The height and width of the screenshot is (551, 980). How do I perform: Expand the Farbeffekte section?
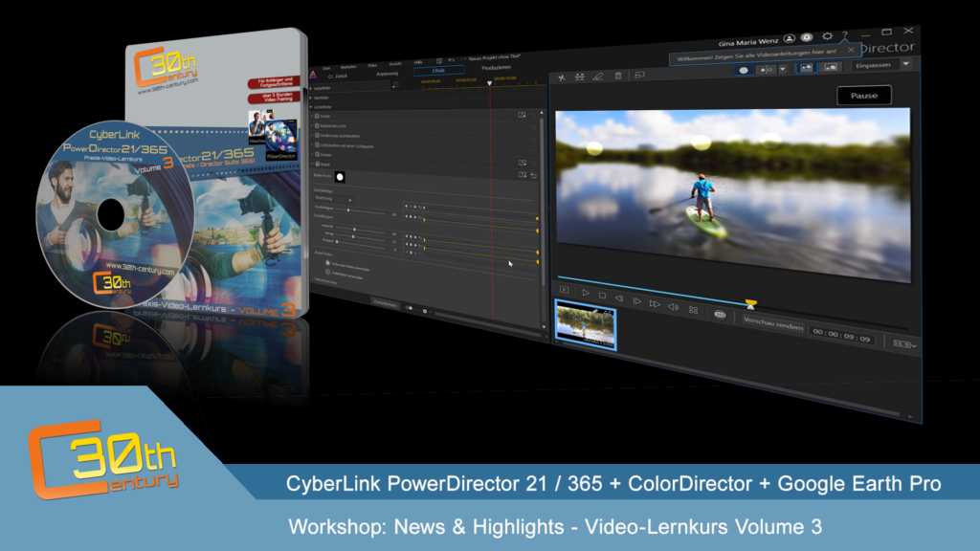coord(311,88)
